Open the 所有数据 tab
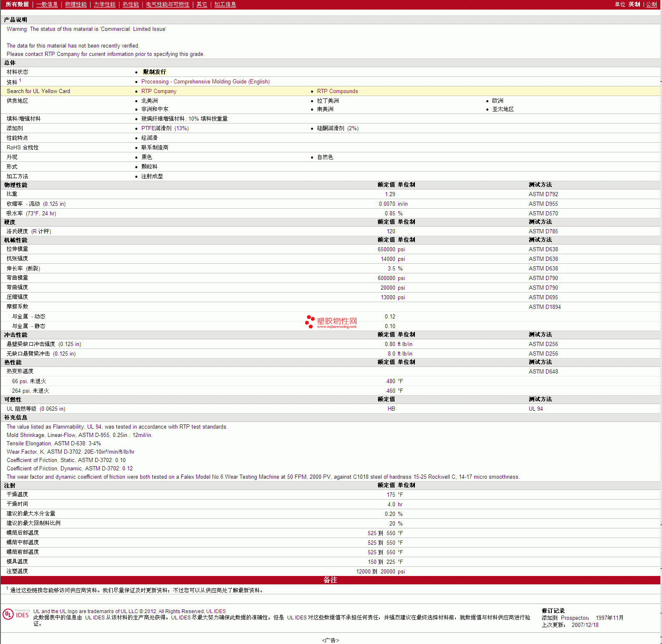The image size is (662, 644). click(x=17, y=4)
